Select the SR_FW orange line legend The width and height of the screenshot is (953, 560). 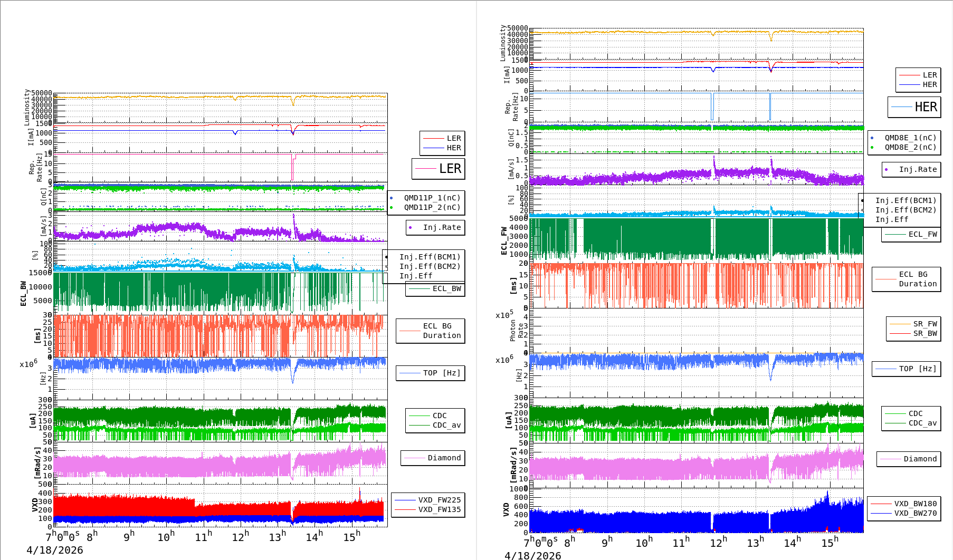(x=925, y=324)
